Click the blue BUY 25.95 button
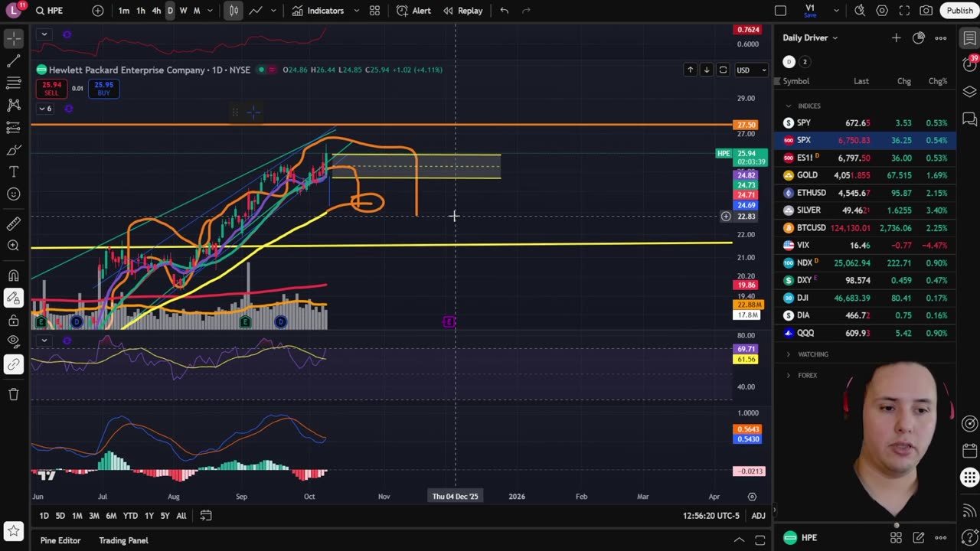This screenshot has width=980, height=551. (x=103, y=88)
